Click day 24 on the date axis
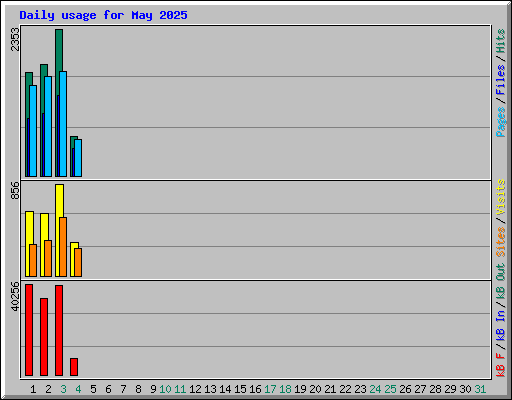Screen dimensions: 512x400 [375, 389]
